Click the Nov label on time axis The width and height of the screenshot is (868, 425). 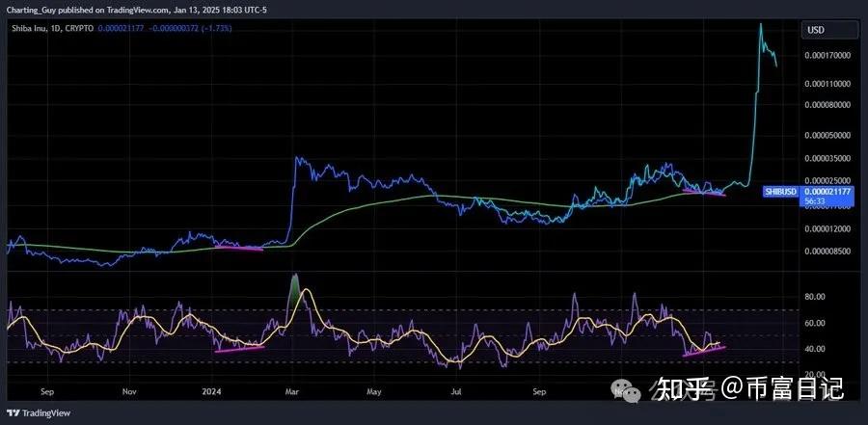click(128, 393)
